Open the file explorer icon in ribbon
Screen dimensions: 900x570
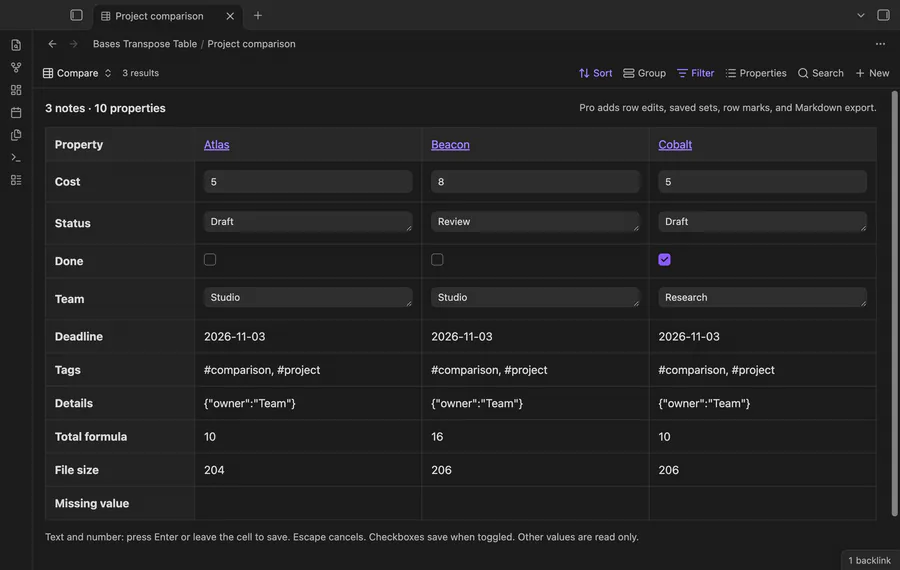click(16, 45)
